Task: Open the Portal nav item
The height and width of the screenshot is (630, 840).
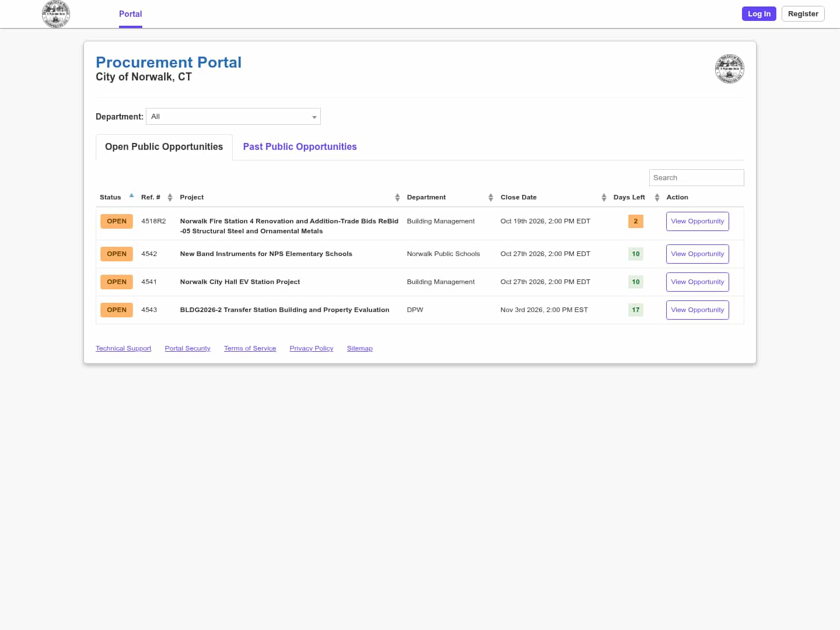Action: [x=131, y=14]
